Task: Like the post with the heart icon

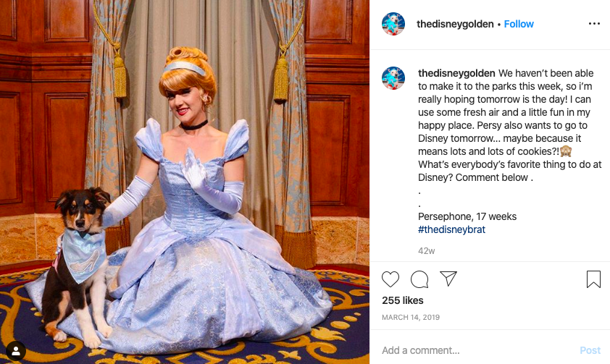Action: coord(390,279)
